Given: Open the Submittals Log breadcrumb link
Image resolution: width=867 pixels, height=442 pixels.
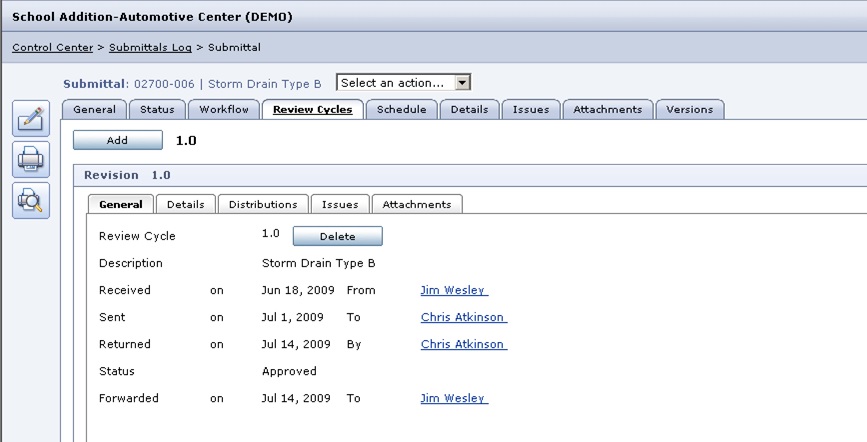Looking at the screenshot, I should click(x=150, y=47).
